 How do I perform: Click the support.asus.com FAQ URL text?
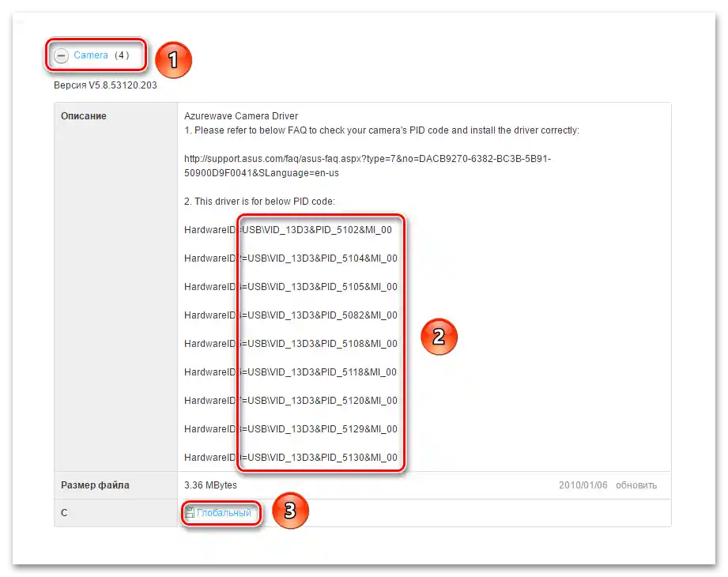tap(368, 166)
